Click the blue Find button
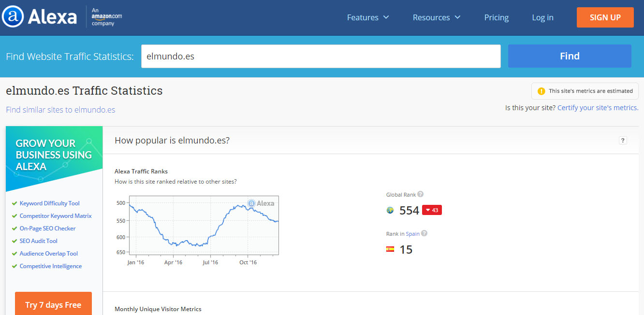Screen dimensions: 644x315 570,56
